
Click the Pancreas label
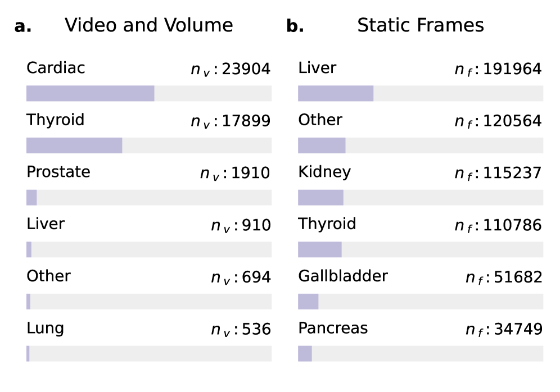(x=333, y=328)
